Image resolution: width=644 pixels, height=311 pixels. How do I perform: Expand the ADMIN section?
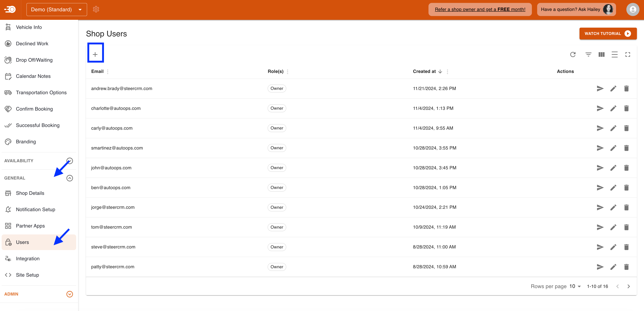point(69,294)
